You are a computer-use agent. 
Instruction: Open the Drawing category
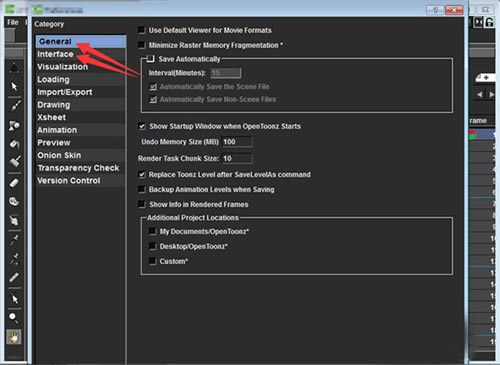pyautogui.click(x=81, y=105)
